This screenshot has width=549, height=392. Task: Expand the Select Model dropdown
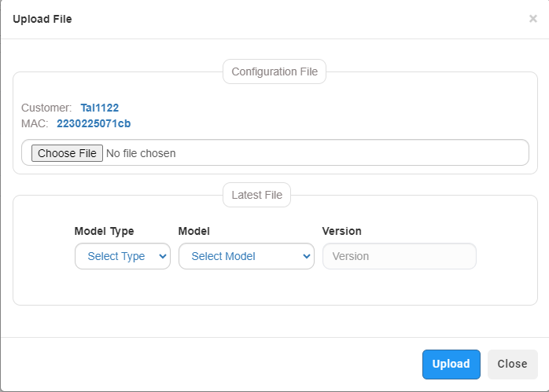coord(246,256)
